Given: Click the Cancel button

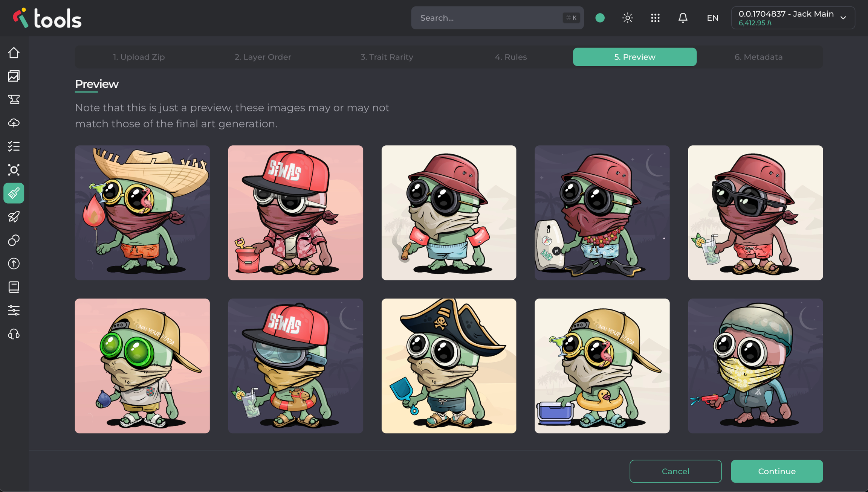Looking at the screenshot, I should (x=675, y=471).
